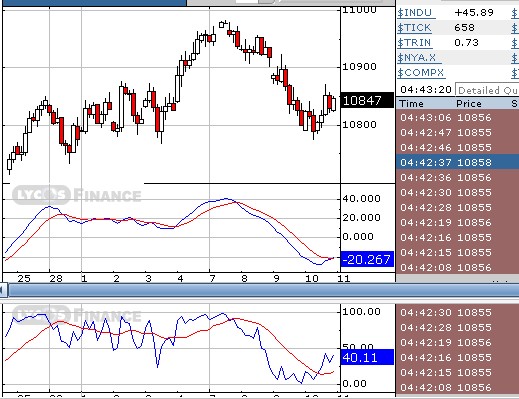
Task: Click the Detailed Quote input field
Action: point(487,90)
